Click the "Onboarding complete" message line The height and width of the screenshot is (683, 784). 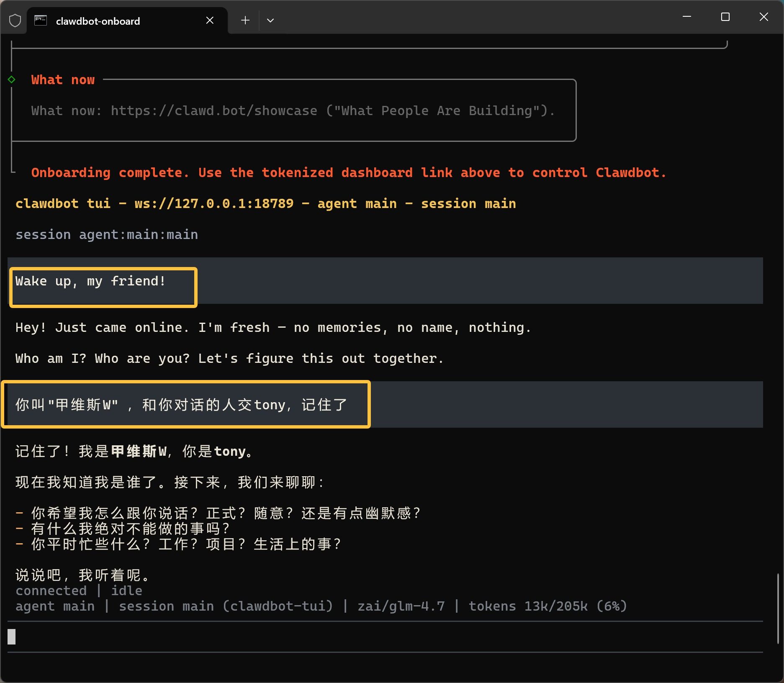click(x=348, y=173)
